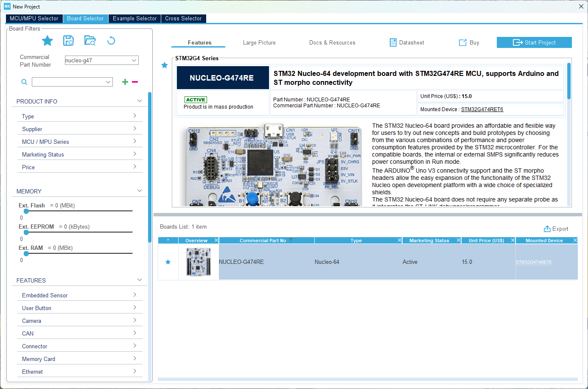Reset filters with the circular arrow icon
This screenshot has height=389, width=588.
pos(111,41)
